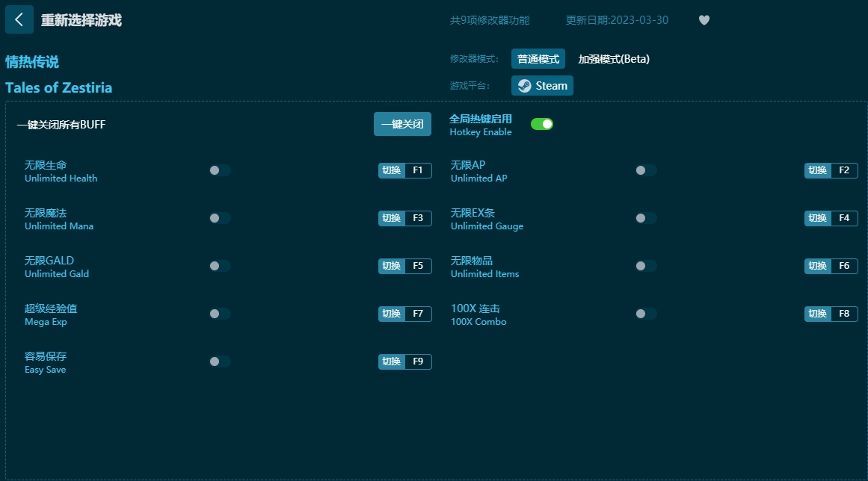
Task: Toggle the Hotkey Enable switch
Action: [x=542, y=124]
